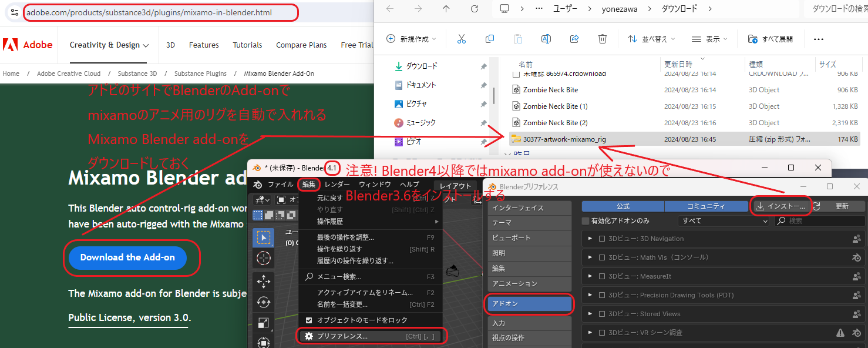
Task: Click the Share icon in Explorer toolbar
Action: [x=574, y=39]
